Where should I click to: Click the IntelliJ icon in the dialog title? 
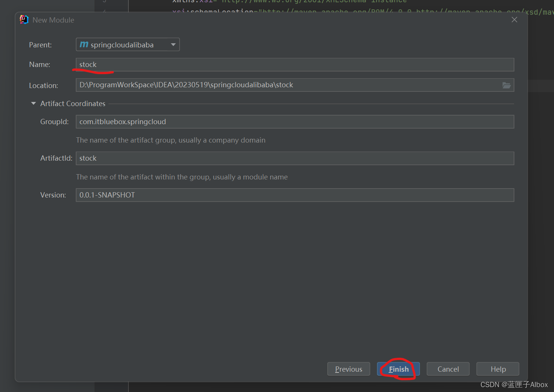pyautogui.click(x=24, y=20)
